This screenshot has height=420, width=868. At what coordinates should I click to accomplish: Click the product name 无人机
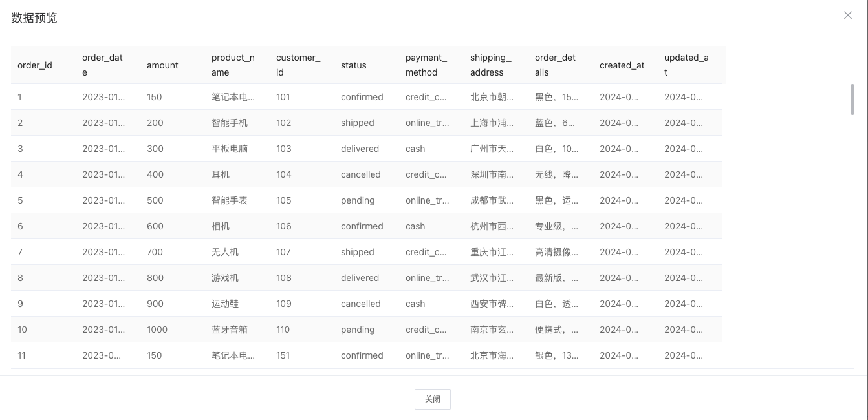pyautogui.click(x=225, y=252)
